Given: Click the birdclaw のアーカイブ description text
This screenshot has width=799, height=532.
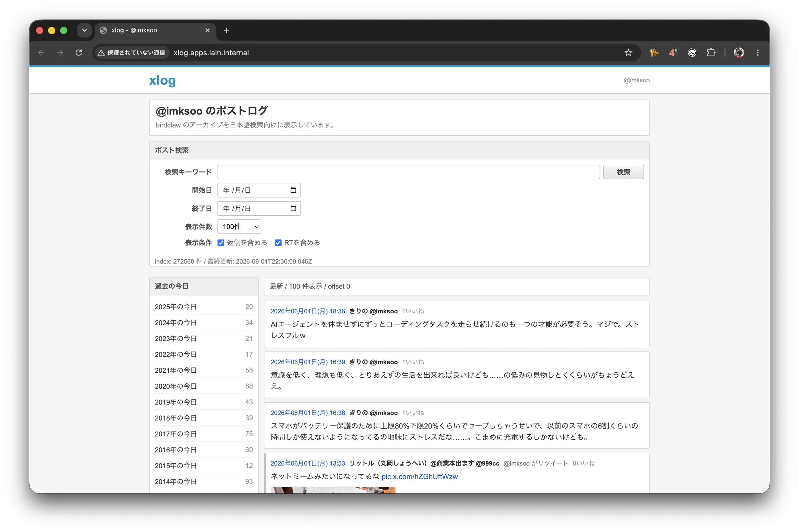Looking at the screenshot, I should tap(246, 125).
